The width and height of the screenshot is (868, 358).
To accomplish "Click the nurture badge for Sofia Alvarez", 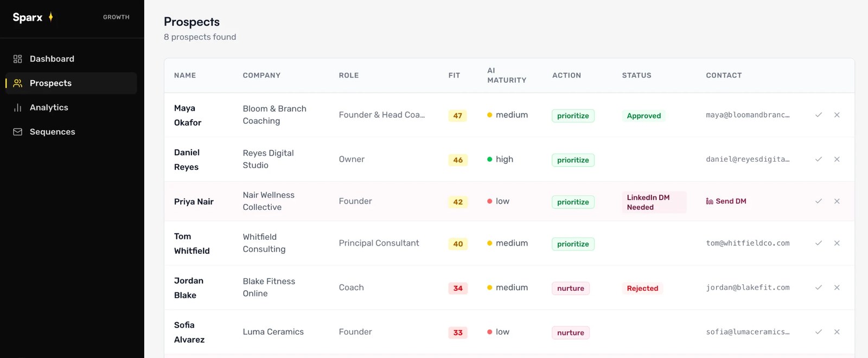I will pos(571,333).
